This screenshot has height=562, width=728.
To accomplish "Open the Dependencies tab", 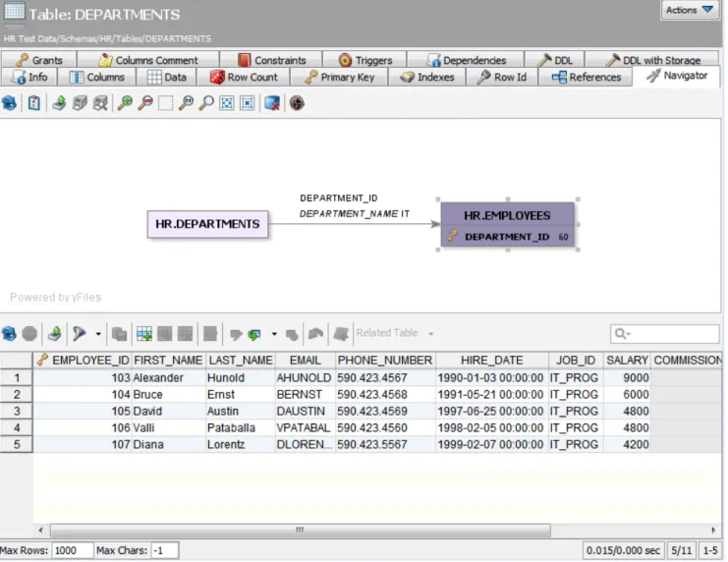I will (466, 60).
